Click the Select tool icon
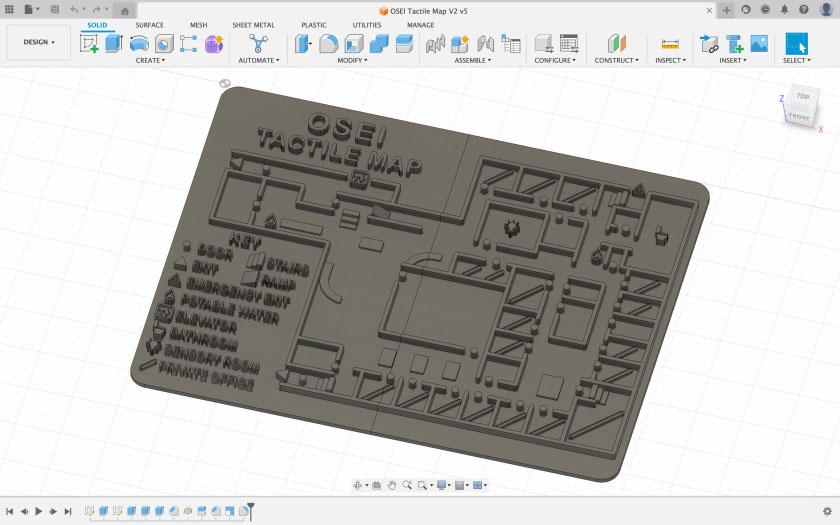 pos(796,44)
